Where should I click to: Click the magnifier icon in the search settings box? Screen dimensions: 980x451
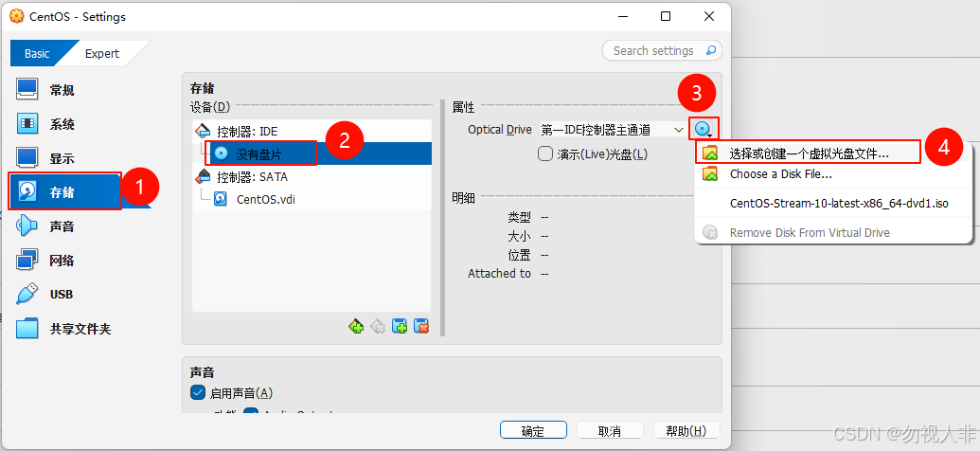[x=710, y=50]
